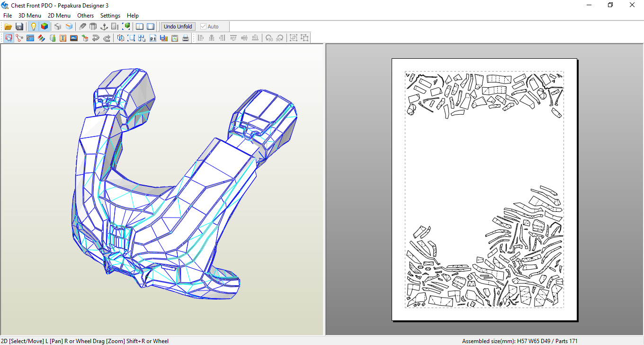Click the Open file folder icon
This screenshot has height=345, width=644.
(8, 27)
